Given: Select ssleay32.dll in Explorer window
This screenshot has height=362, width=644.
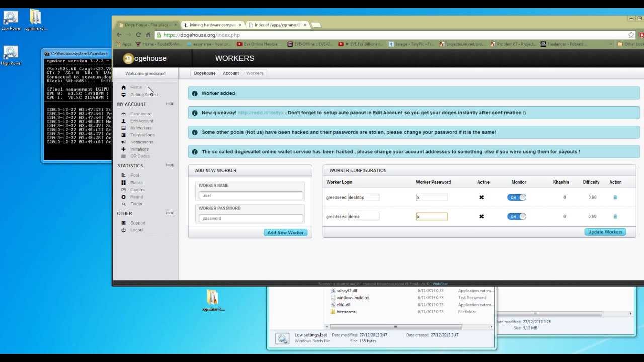Looking at the screenshot, I should coord(347,291).
